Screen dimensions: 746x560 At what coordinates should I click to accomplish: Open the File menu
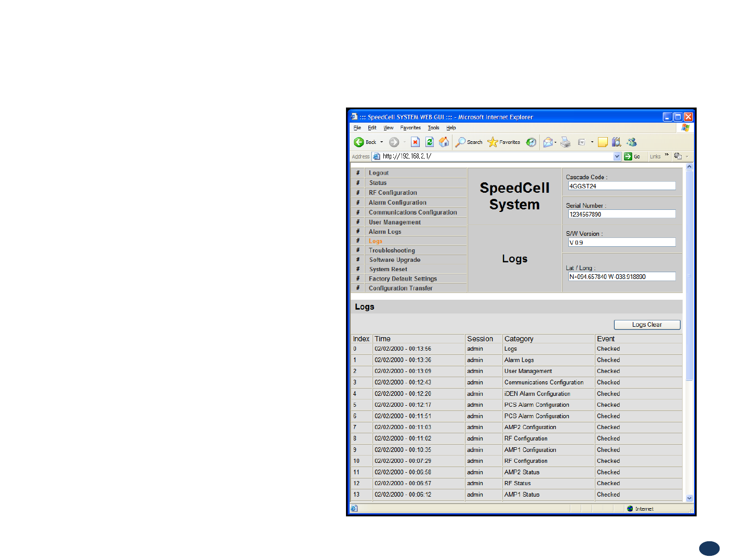tap(357, 128)
